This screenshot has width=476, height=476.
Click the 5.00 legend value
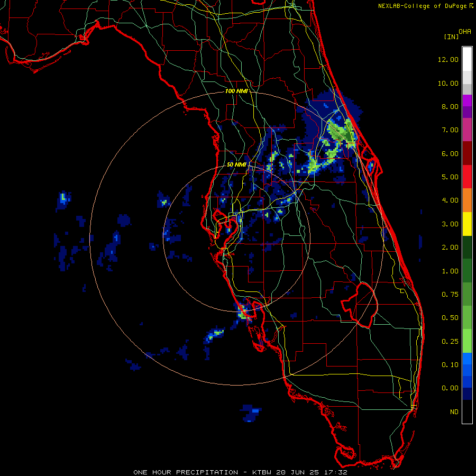pyautogui.click(x=450, y=177)
